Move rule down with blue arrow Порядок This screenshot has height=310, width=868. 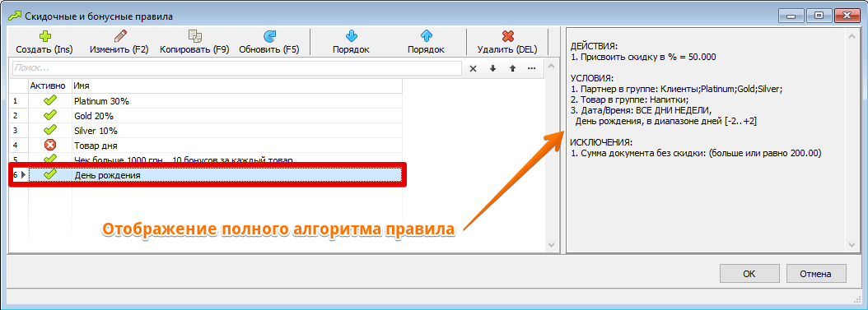click(x=351, y=36)
